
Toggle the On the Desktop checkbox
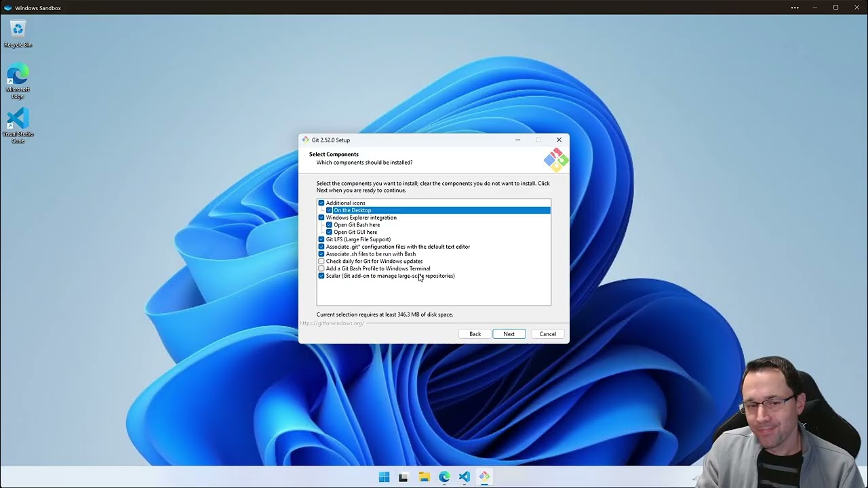coord(330,210)
